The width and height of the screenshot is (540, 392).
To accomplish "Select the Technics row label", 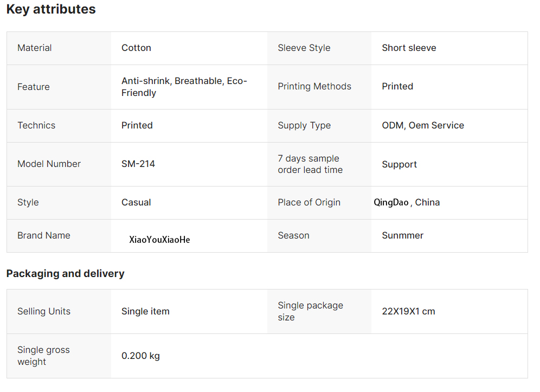I will 36,125.
